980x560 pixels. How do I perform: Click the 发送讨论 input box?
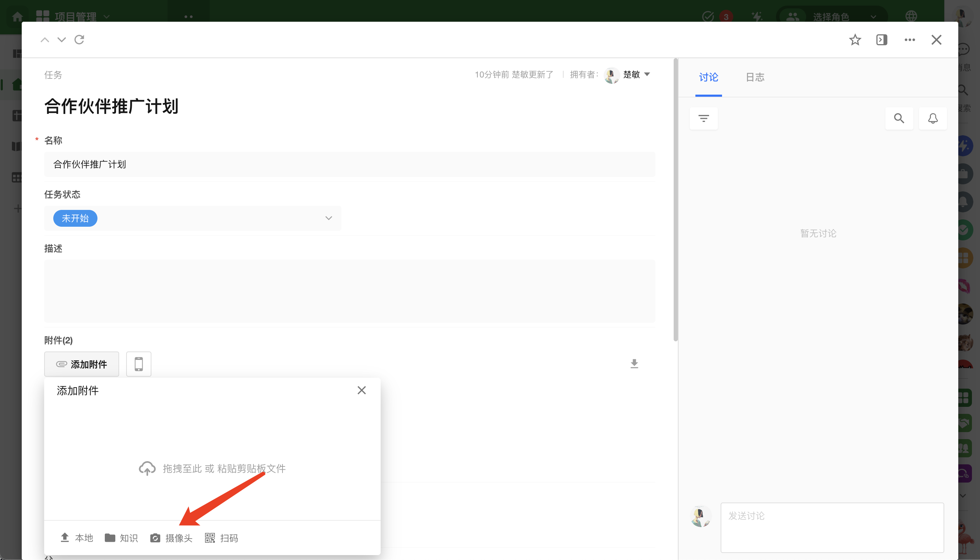click(832, 527)
